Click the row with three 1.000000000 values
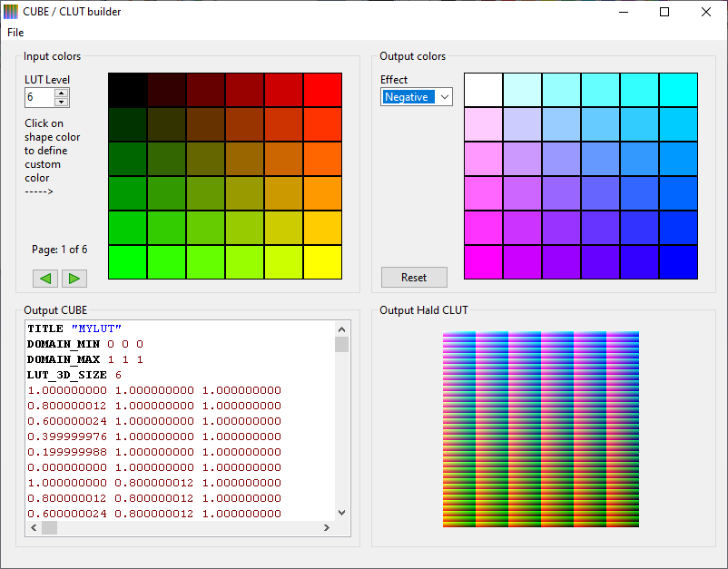Viewport: 728px width, 569px height. (154, 390)
